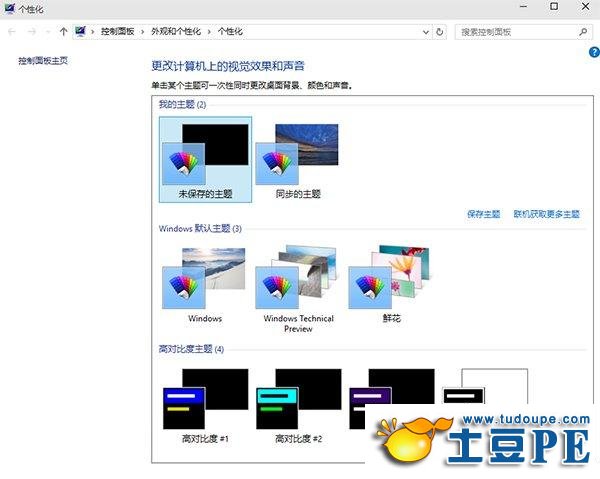The height and width of the screenshot is (479, 600).
Task: Apply the 鲜花 theme
Action: click(391, 285)
